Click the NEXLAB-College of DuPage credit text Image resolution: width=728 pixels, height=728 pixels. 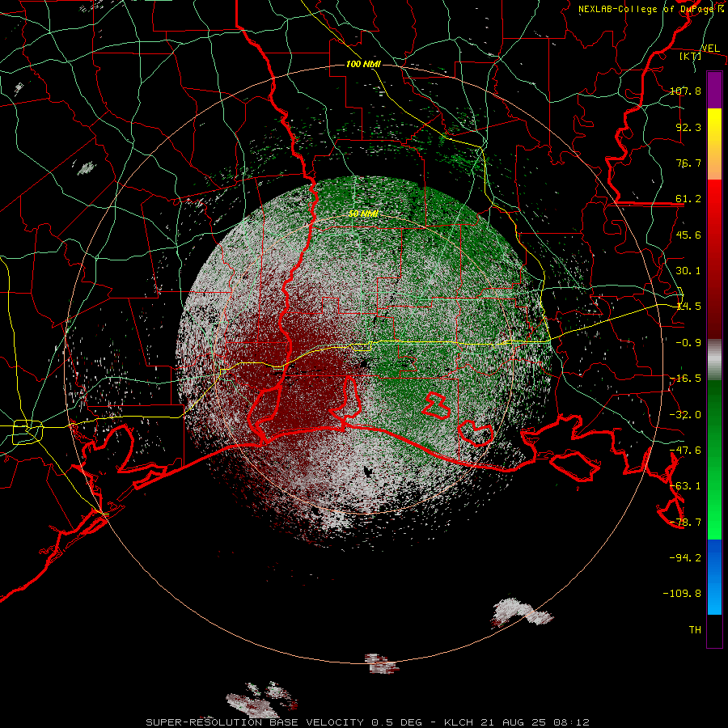pos(650,9)
